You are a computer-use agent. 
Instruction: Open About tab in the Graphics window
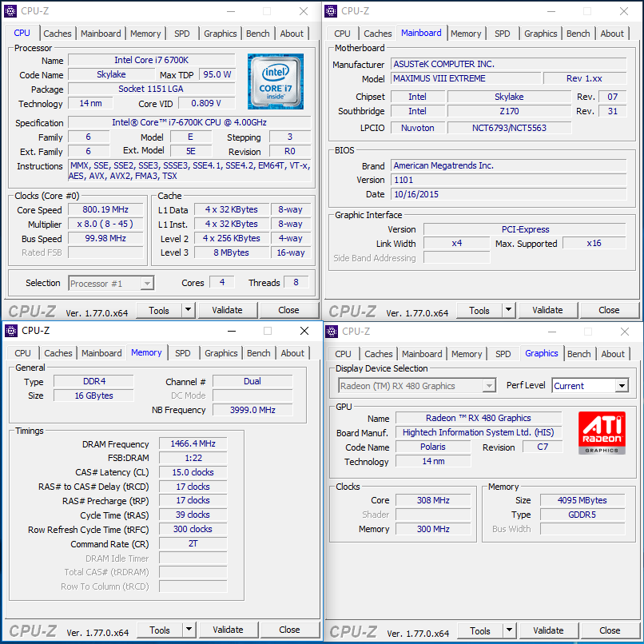click(613, 354)
